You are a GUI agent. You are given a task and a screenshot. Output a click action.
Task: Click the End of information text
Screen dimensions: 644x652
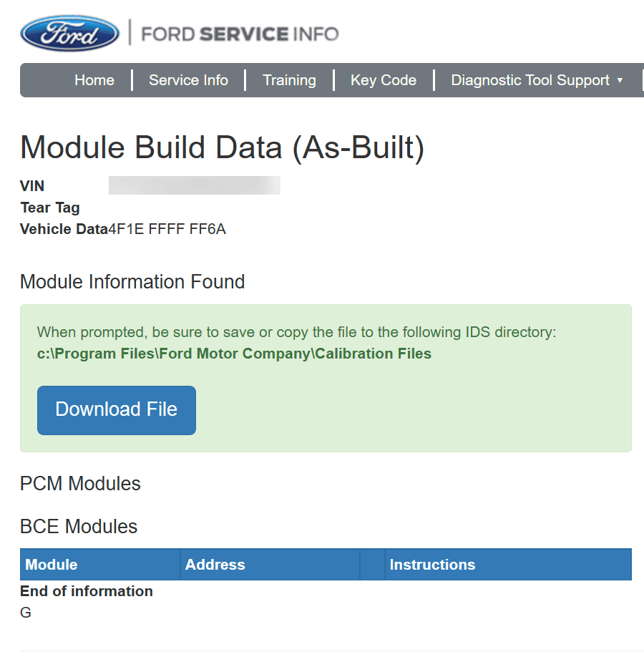click(87, 591)
